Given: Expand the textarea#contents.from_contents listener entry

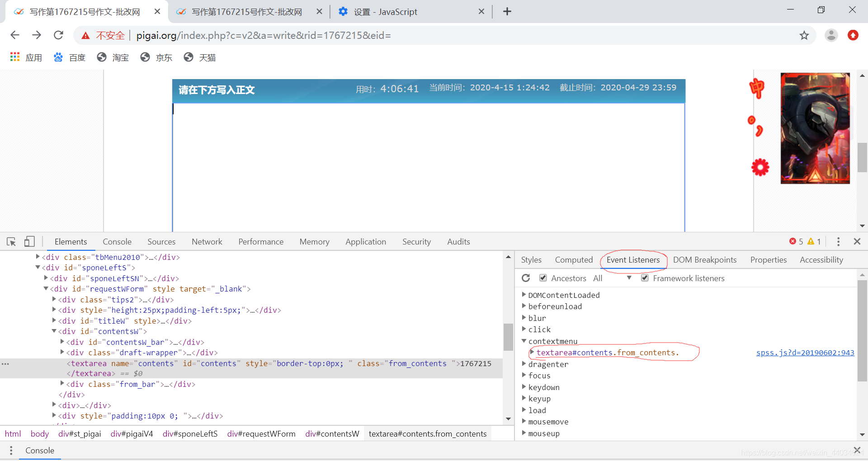Looking at the screenshot, I should tap(532, 352).
